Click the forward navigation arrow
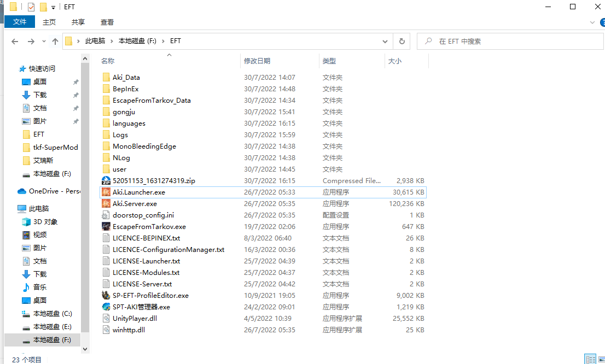605x364 pixels. 31,41
